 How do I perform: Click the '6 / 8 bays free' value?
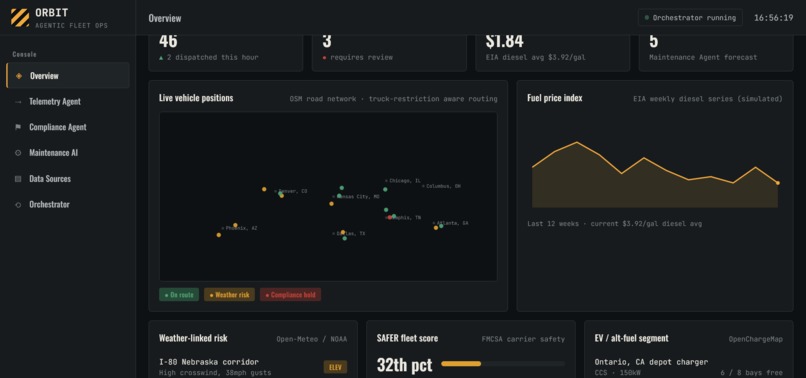[753, 373]
